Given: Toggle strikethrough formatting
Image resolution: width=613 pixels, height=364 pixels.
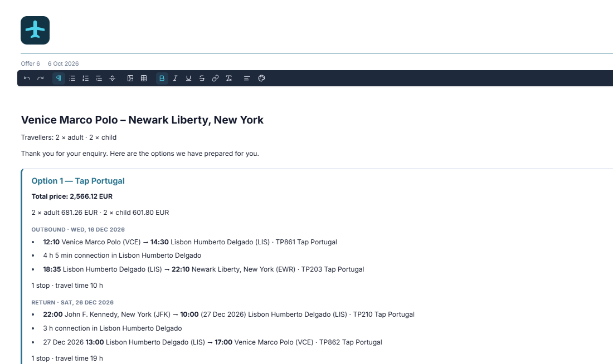Looking at the screenshot, I should pos(202,78).
